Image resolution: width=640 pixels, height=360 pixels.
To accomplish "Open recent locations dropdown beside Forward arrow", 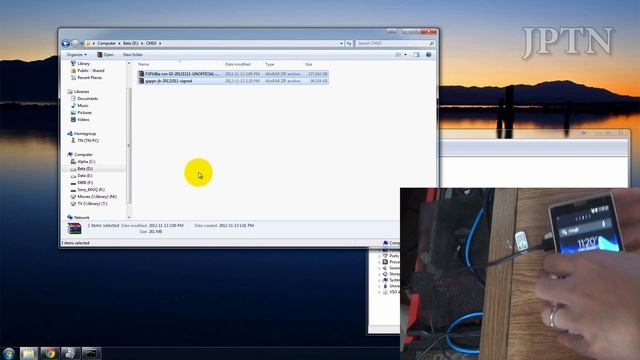I will pyautogui.click(x=81, y=43).
